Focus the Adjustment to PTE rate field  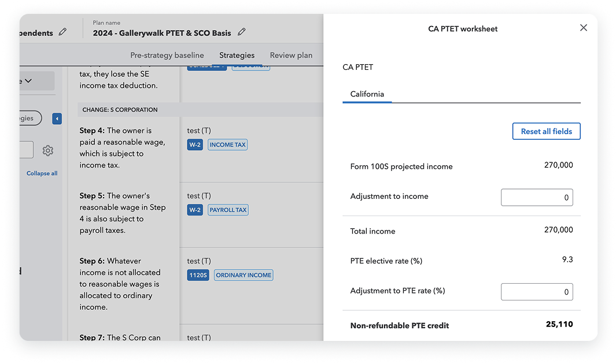tap(537, 292)
